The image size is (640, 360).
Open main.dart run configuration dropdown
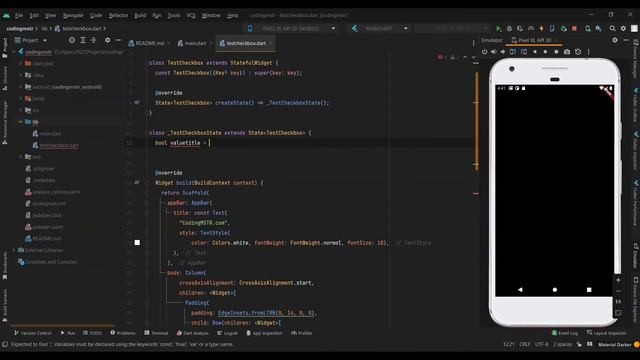click(379, 29)
